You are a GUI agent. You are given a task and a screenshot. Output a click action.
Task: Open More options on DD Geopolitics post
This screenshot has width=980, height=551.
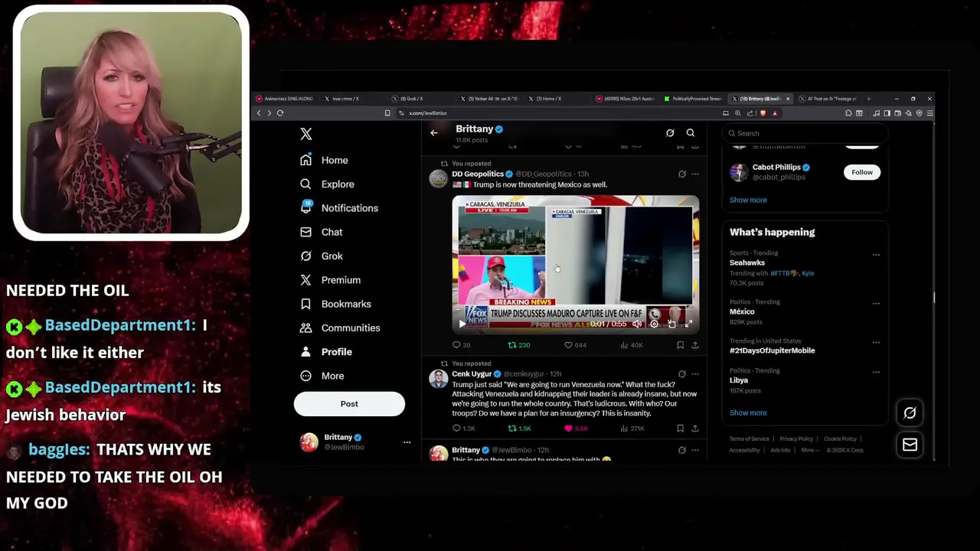pyautogui.click(x=695, y=174)
